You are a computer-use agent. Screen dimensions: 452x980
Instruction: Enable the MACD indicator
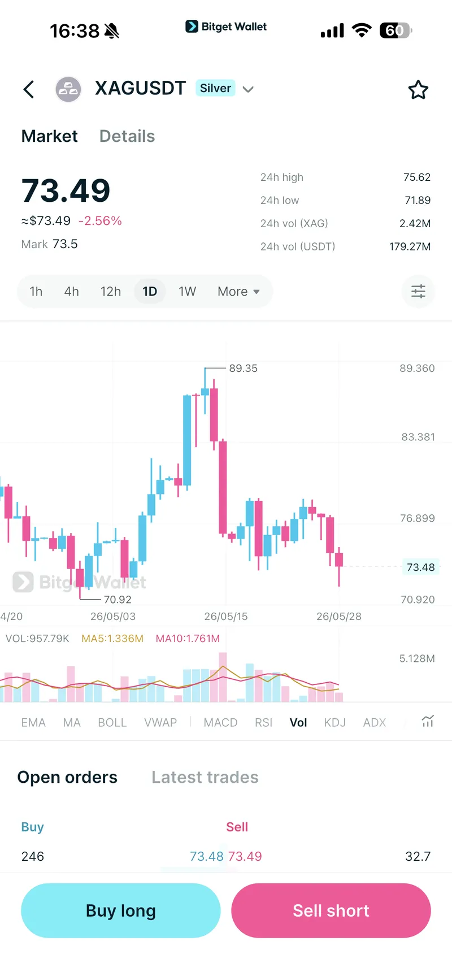point(220,722)
